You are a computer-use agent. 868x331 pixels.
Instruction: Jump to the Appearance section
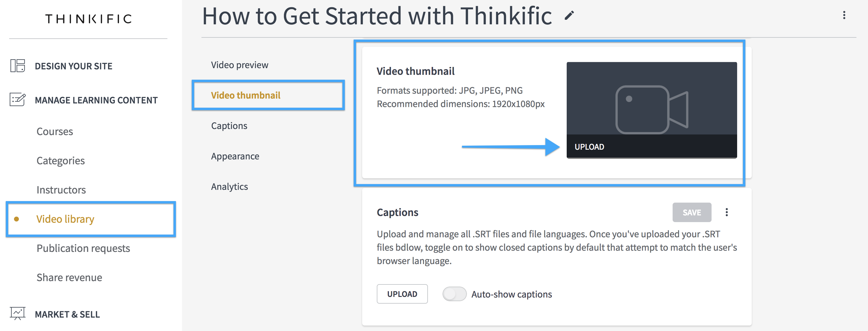coord(235,156)
